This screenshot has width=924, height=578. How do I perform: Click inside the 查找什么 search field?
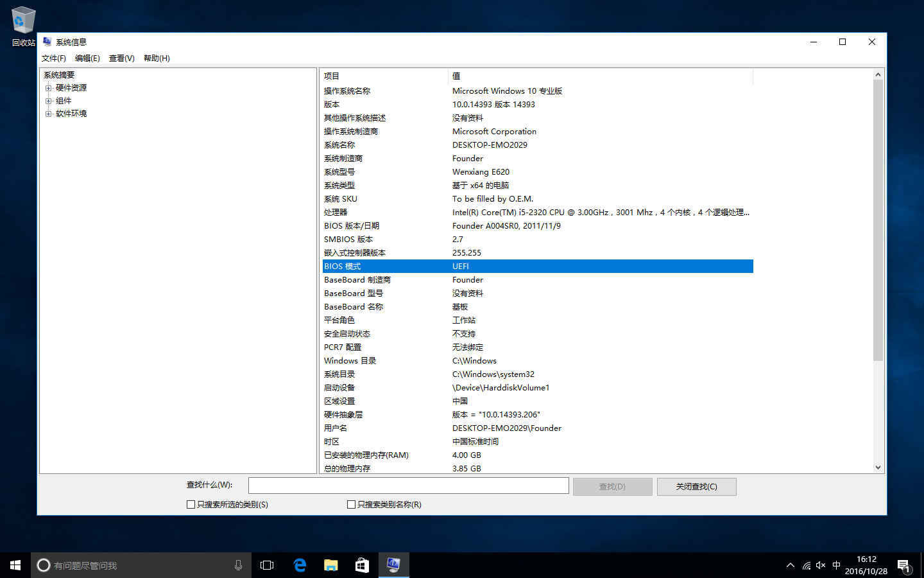pyautogui.click(x=408, y=486)
